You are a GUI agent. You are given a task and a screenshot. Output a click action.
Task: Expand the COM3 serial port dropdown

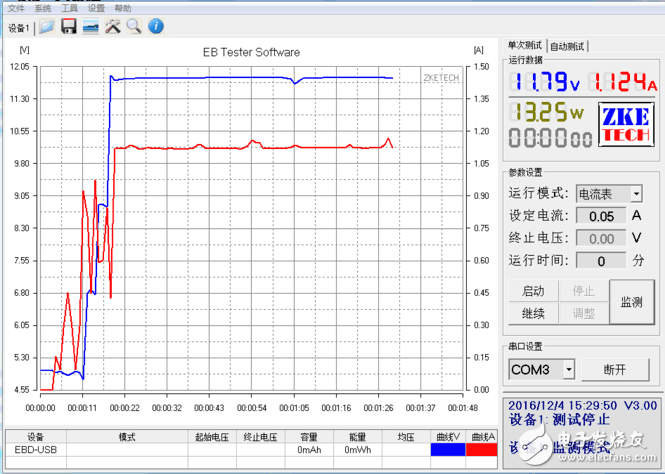coord(569,370)
